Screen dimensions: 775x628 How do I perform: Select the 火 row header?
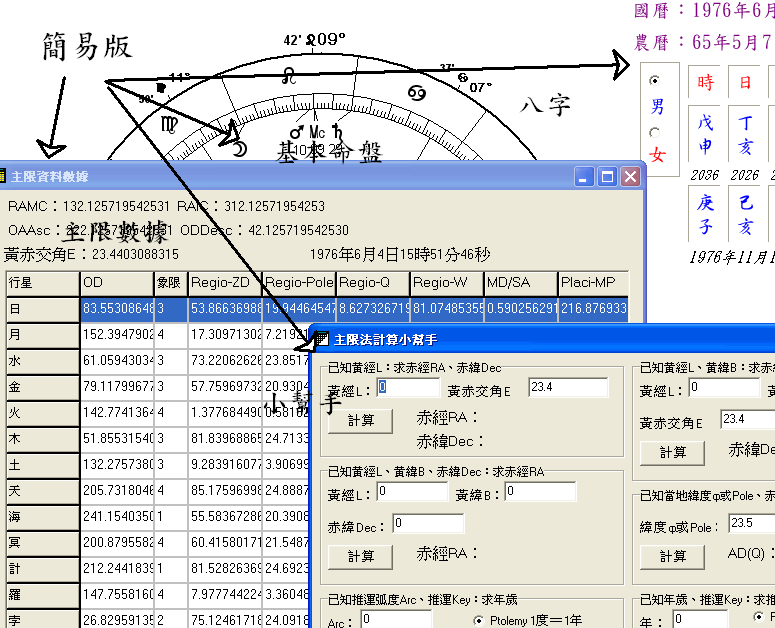[43, 413]
